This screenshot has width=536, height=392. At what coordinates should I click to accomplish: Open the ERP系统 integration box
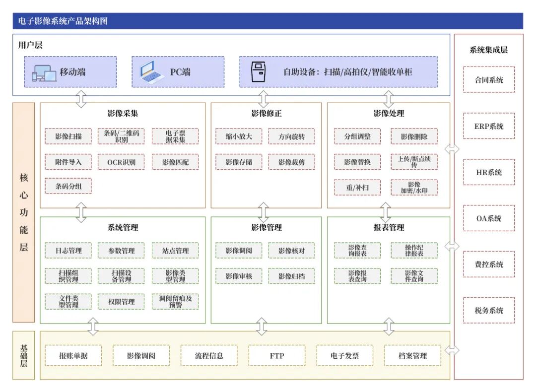[x=488, y=126]
